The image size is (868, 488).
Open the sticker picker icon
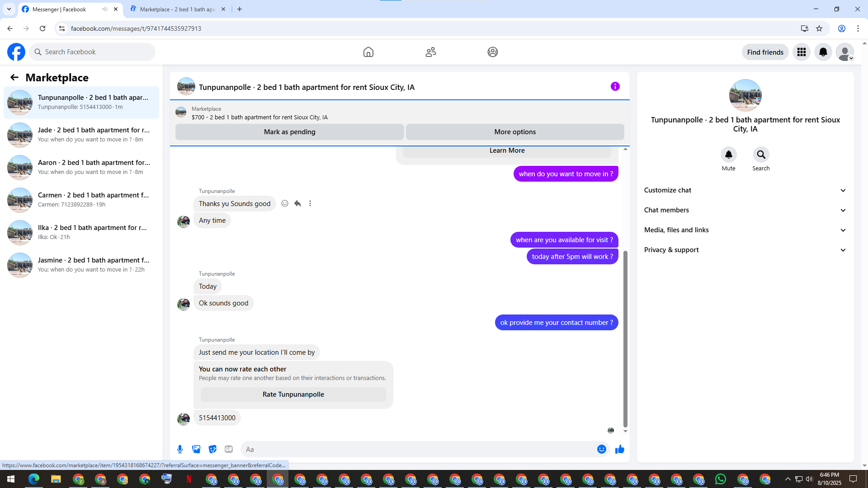(x=212, y=449)
